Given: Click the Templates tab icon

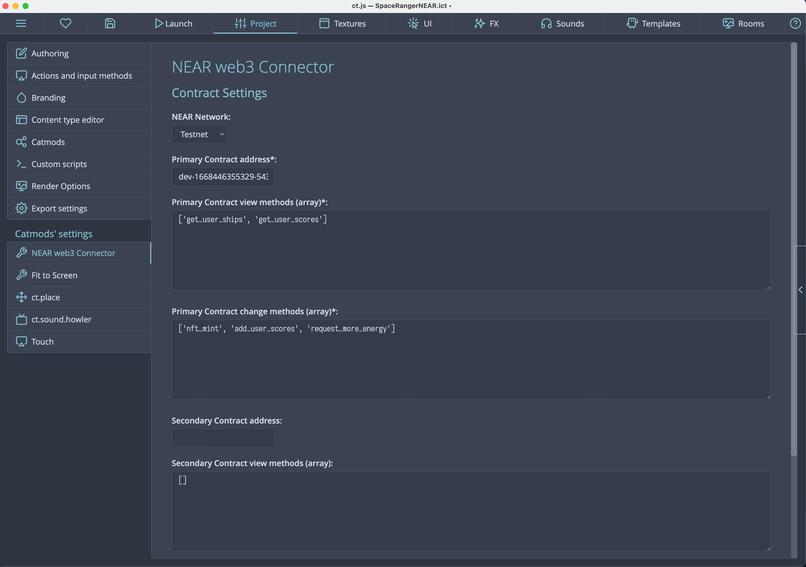Looking at the screenshot, I should (632, 23).
